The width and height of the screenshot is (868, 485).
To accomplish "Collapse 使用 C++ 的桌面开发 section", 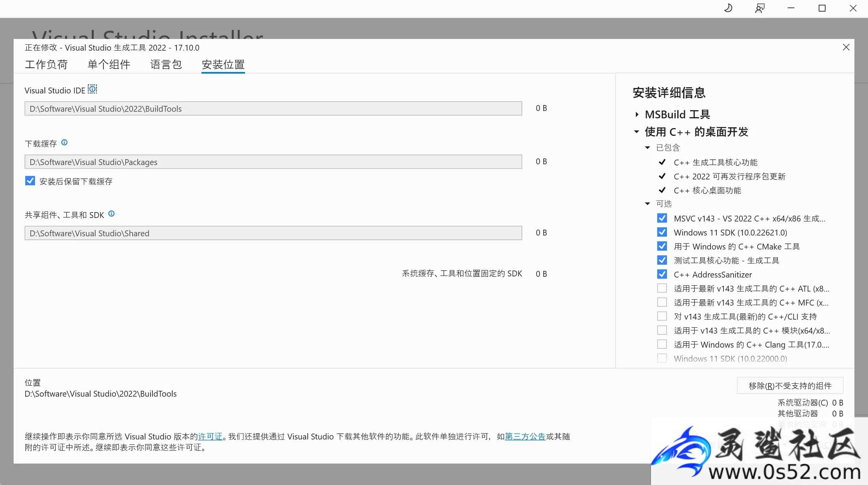I will pos(636,132).
